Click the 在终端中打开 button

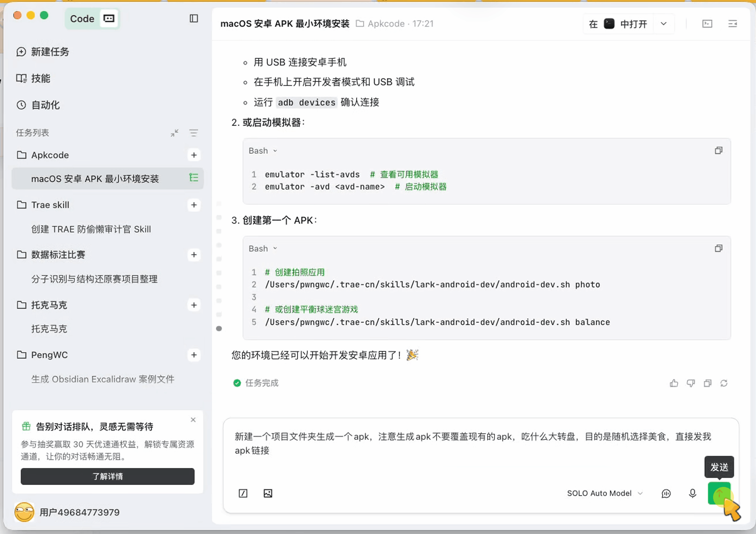[618, 24]
